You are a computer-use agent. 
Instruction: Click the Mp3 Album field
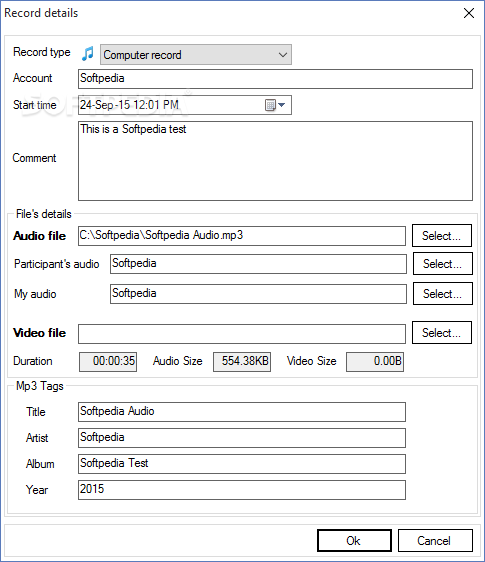pyautogui.click(x=242, y=464)
